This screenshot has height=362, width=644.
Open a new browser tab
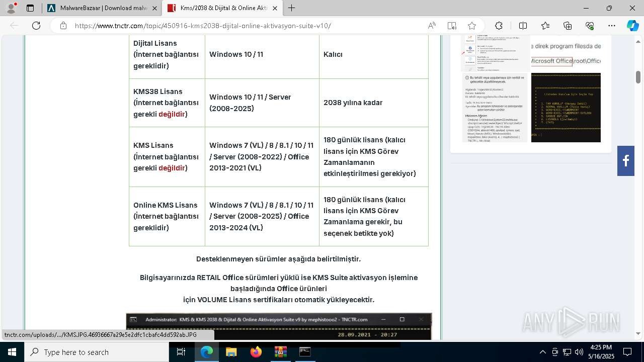tap(292, 8)
